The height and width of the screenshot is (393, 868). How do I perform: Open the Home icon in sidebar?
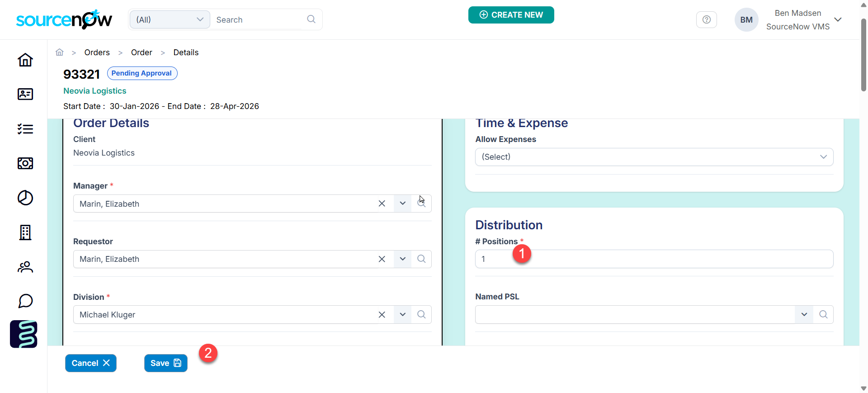(x=25, y=60)
